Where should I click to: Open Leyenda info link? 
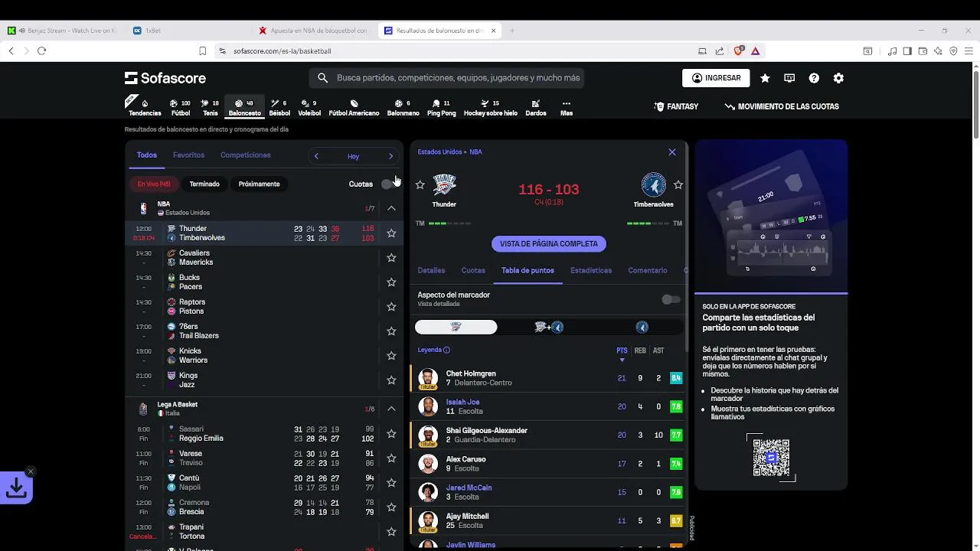pyautogui.click(x=433, y=350)
